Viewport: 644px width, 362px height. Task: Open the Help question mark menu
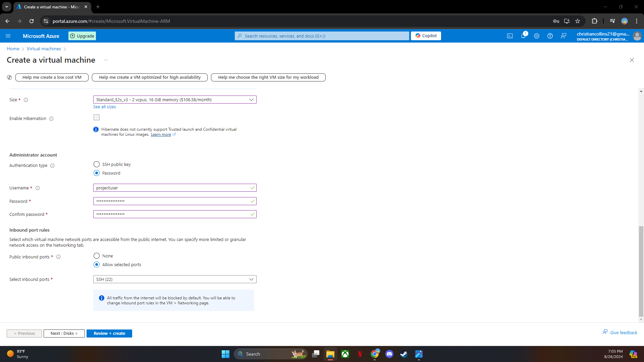point(550,36)
